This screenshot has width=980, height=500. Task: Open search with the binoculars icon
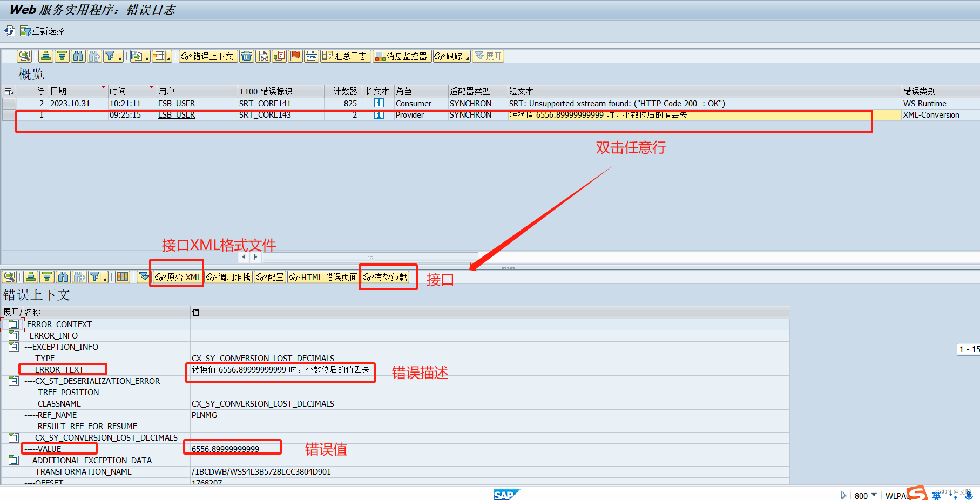(78, 56)
